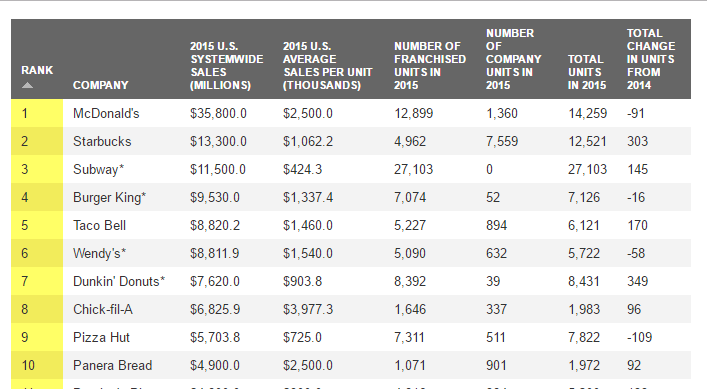Screen dimensions: 707x389
Task: Sort table by COMPANY column header
Action: click(101, 85)
